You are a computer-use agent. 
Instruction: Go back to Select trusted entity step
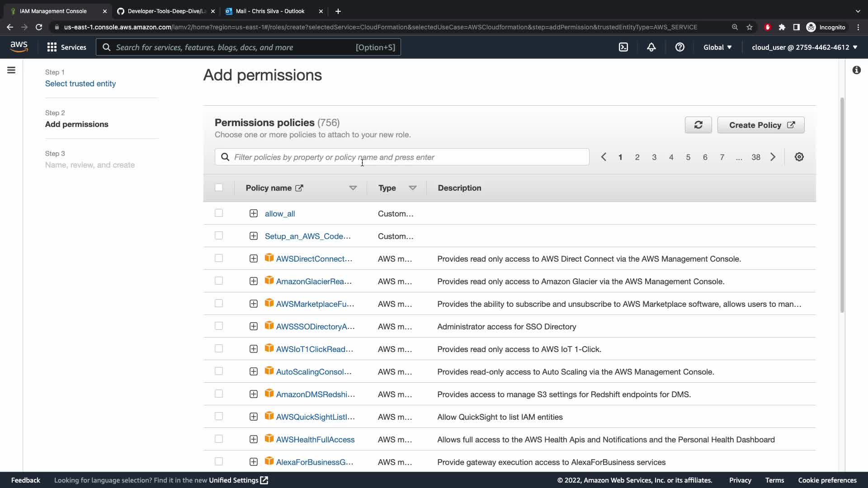80,84
